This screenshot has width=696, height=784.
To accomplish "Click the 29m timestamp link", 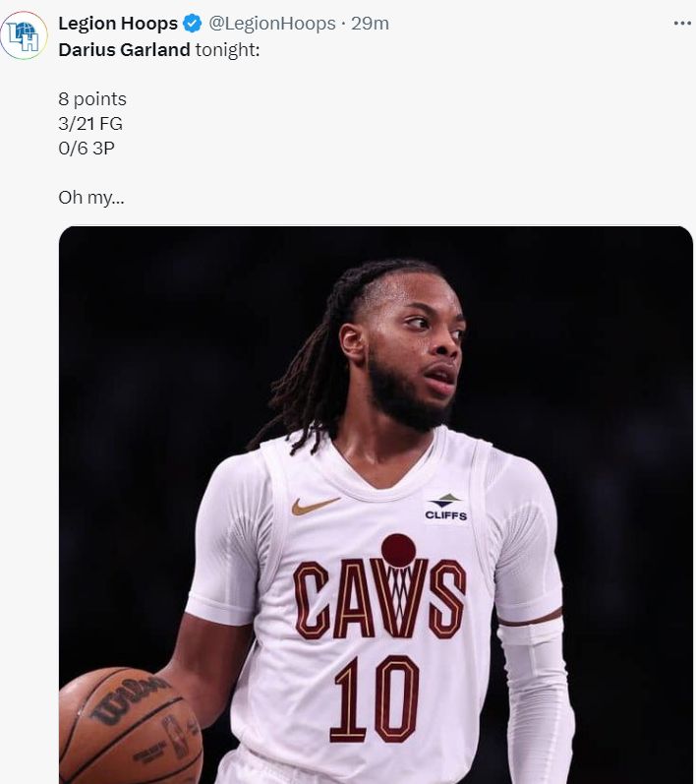I will pyautogui.click(x=370, y=24).
